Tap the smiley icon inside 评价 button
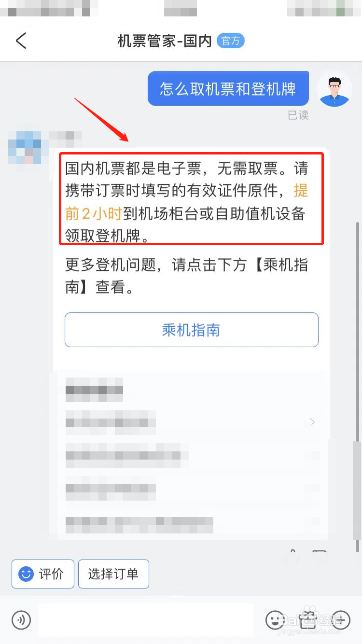 (26, 574)
